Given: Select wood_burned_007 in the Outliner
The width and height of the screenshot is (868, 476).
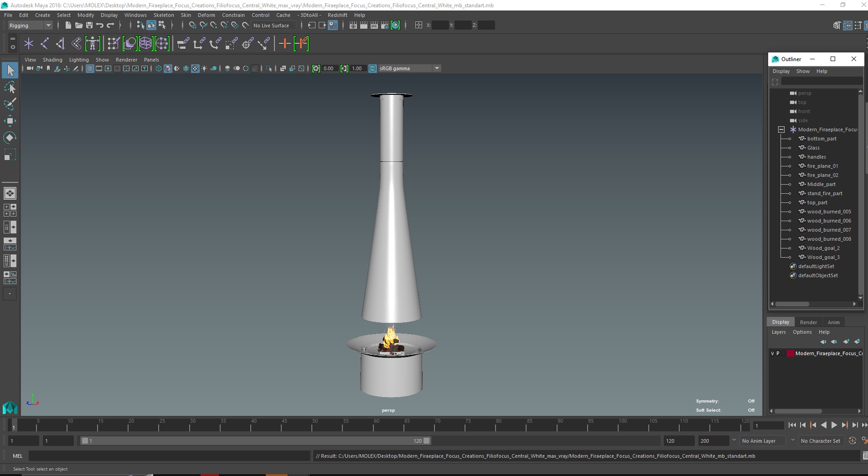Looking at the screenshot, I should [829, 230].
